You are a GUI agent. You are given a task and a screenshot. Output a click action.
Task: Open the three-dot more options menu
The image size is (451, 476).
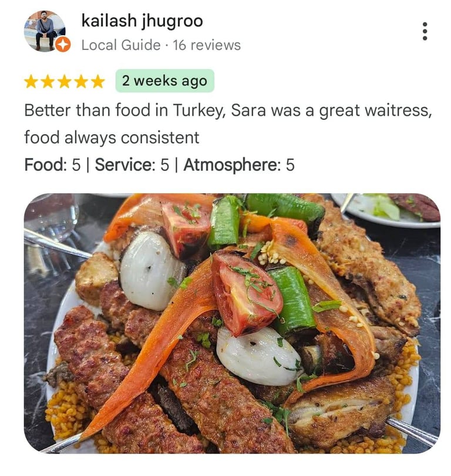point(425,31)
